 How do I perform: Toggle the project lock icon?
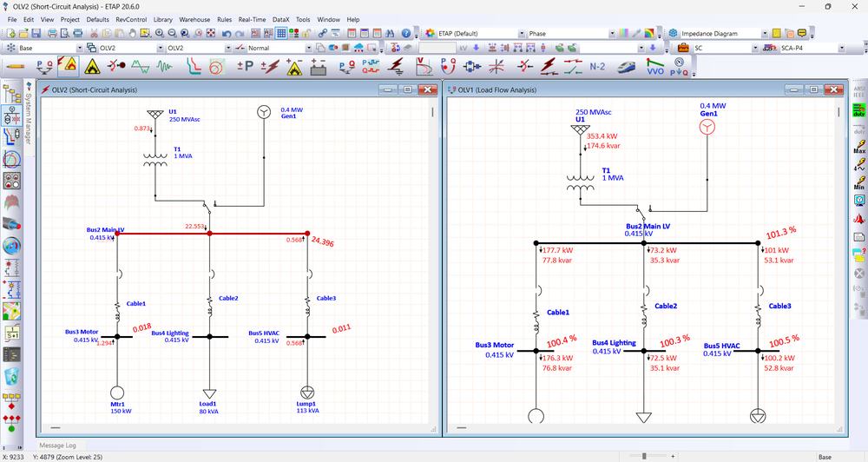tap(306, 33)
